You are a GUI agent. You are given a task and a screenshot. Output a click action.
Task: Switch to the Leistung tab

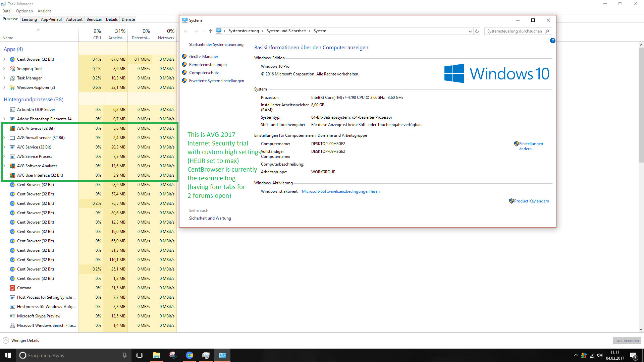pos(29,19)
